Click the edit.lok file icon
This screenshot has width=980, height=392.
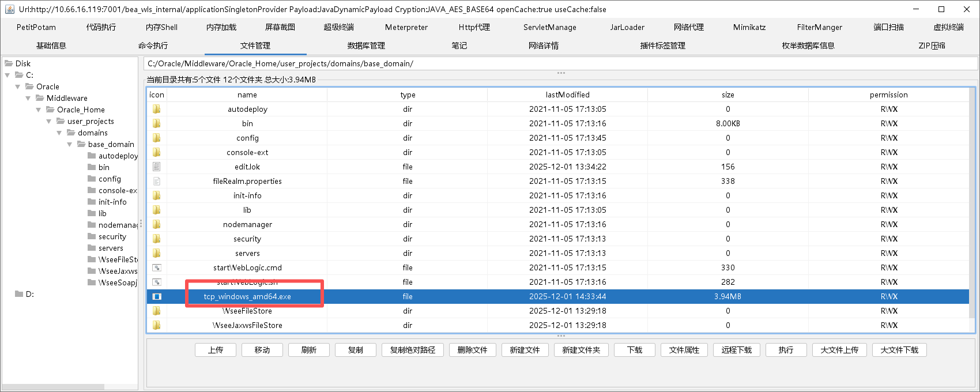(156, 167)
